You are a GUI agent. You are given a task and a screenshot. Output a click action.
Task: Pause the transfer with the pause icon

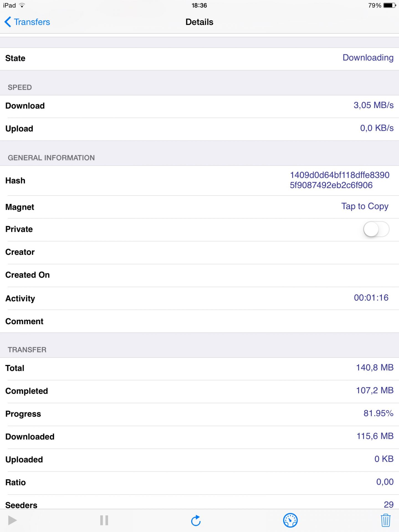(104, 520)
